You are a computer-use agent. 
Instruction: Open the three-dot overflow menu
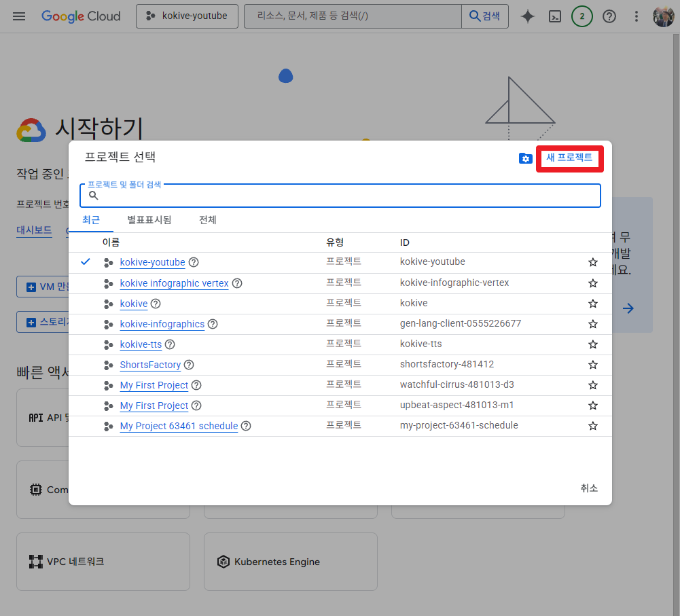(x=636, y=16)
